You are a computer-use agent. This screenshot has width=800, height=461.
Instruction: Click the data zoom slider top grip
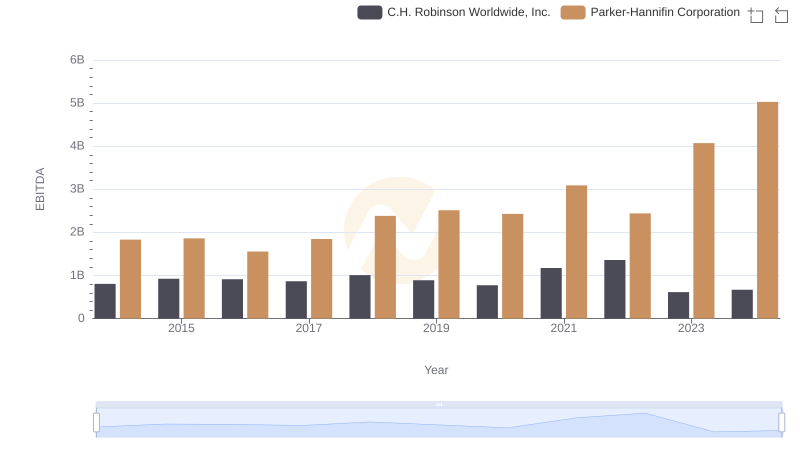[x=439, y=404]
